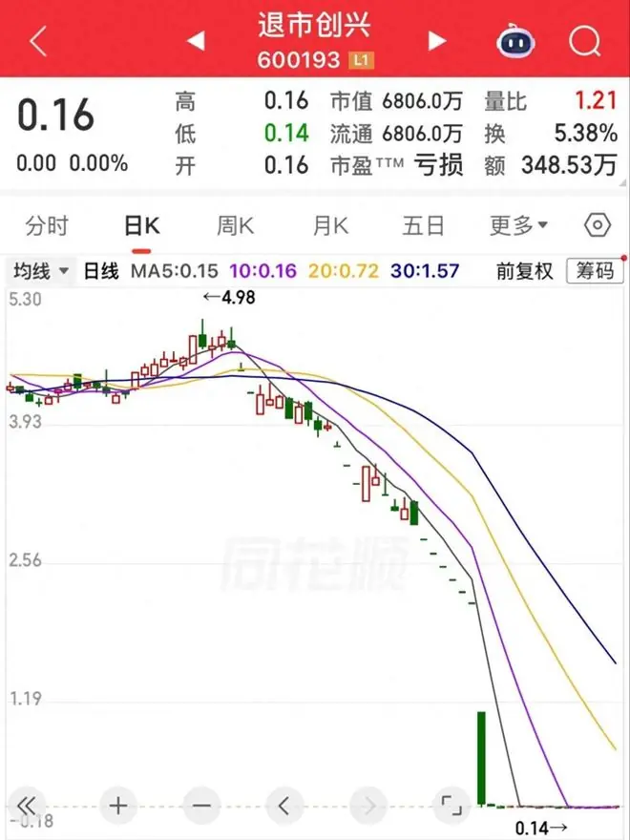This screenshot has height=840, width=630.
Task: Tap the low price 0.14 value
Action: point(286,133)
